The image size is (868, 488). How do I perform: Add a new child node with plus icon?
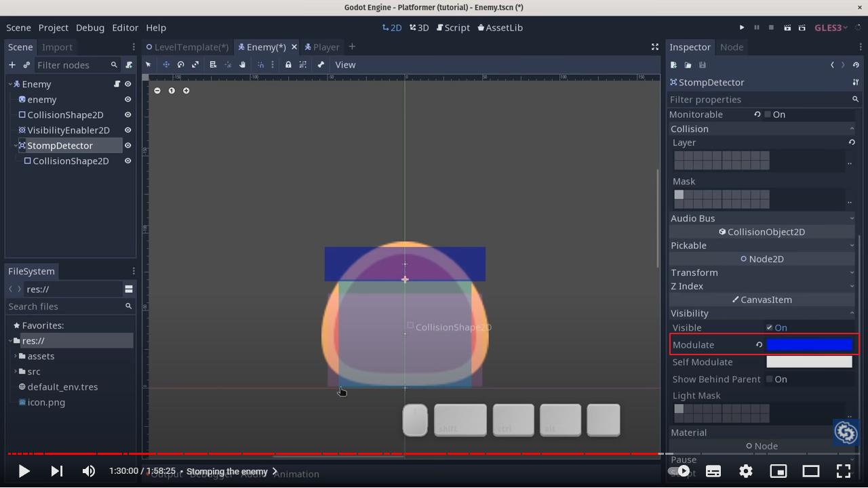(x=12, y=65)
